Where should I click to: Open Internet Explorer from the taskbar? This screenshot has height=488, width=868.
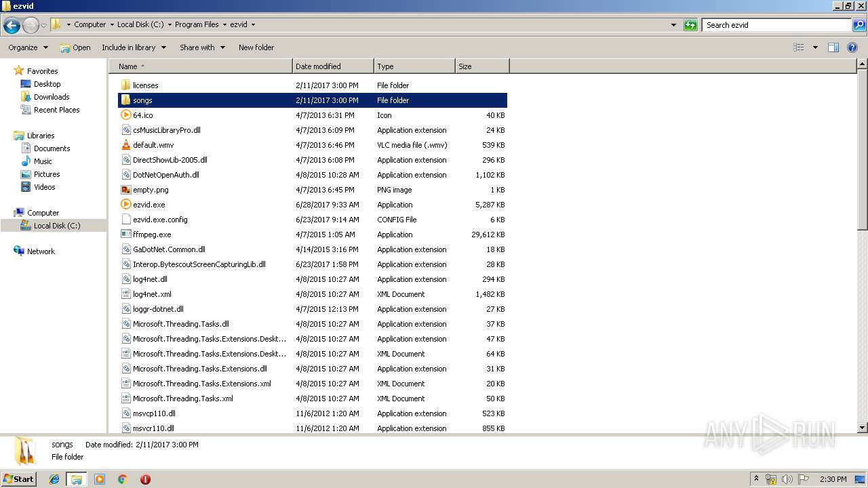click(x=54, y=479)
